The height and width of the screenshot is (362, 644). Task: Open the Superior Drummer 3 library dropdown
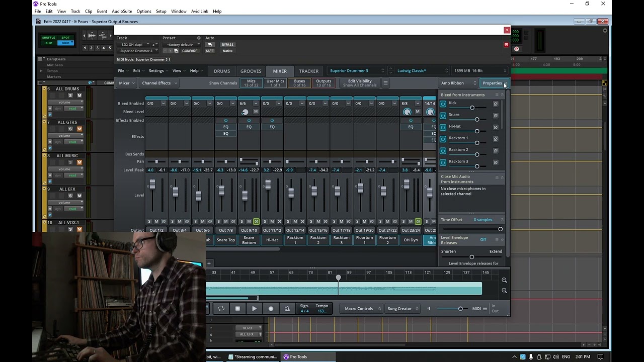pos(356,71)
